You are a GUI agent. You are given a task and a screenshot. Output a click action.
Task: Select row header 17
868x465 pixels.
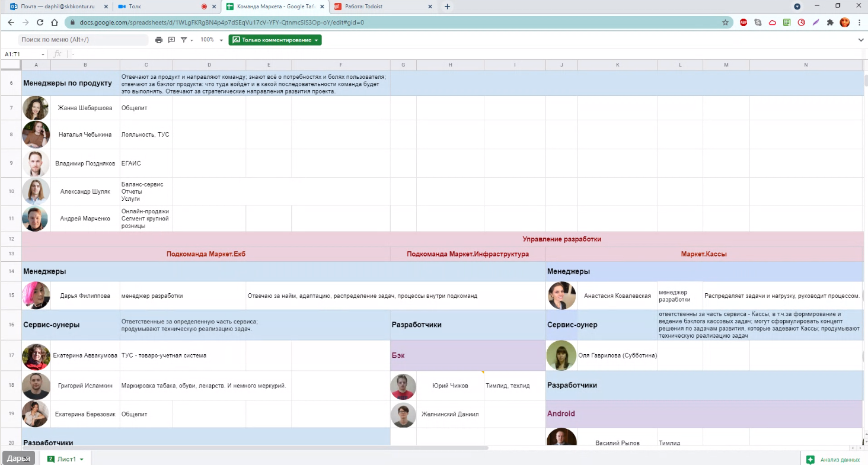(11, 355)
